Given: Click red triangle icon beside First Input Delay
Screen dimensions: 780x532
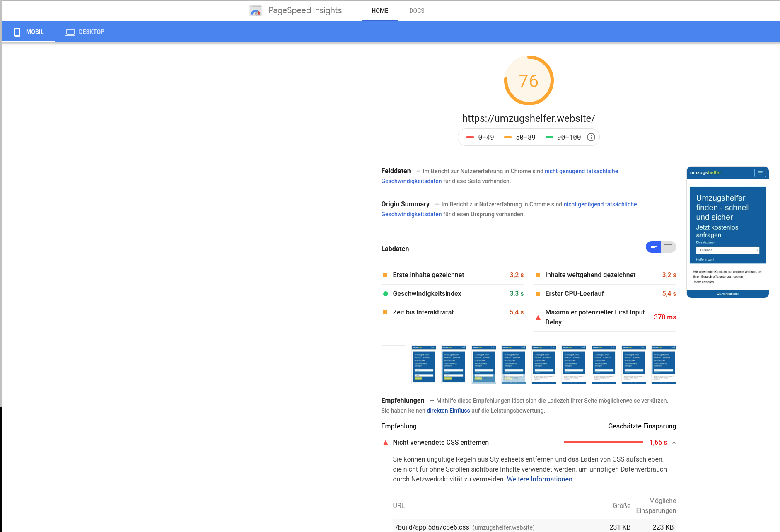Looking at the screenshot, I should pyautogui.click(x=538, y=317).
